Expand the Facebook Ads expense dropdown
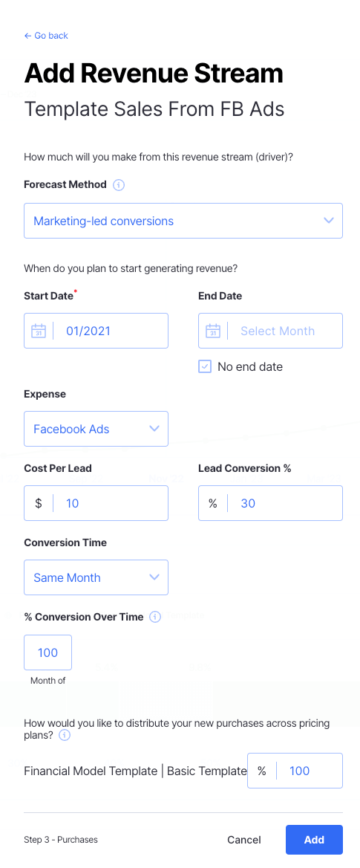The image size is (360, 868). [x=96, y=429]
